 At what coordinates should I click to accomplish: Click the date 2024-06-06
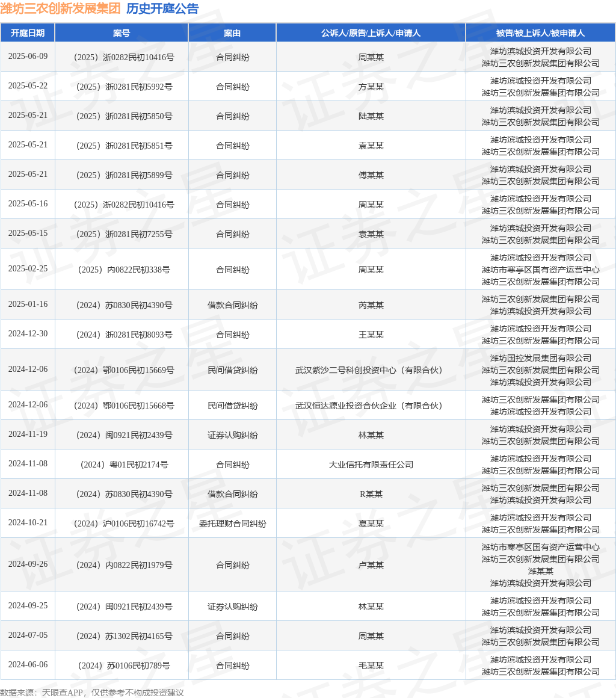28,665
